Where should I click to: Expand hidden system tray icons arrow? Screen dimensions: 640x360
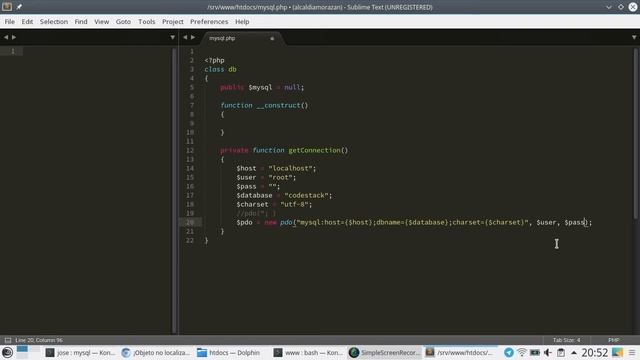point(574,353)
